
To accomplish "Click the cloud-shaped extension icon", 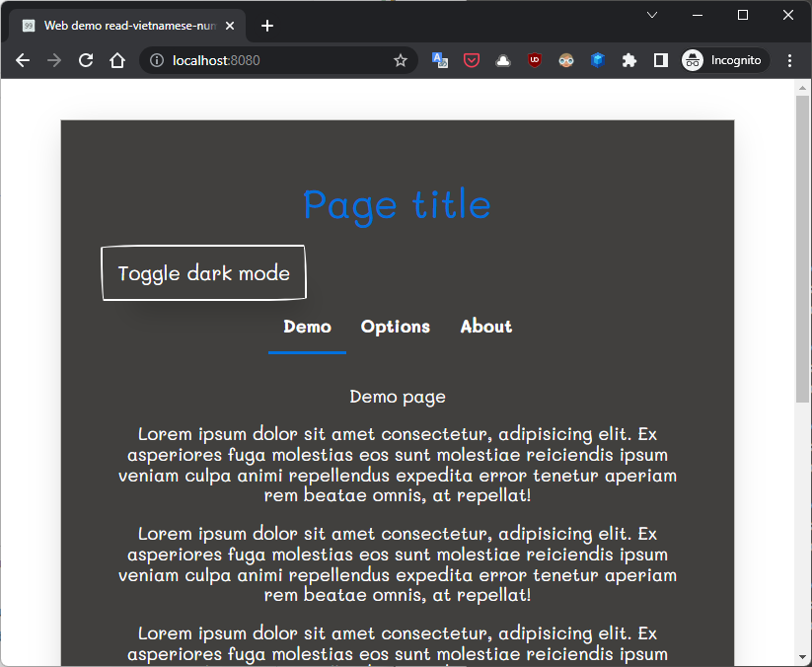I will (503, 60).
